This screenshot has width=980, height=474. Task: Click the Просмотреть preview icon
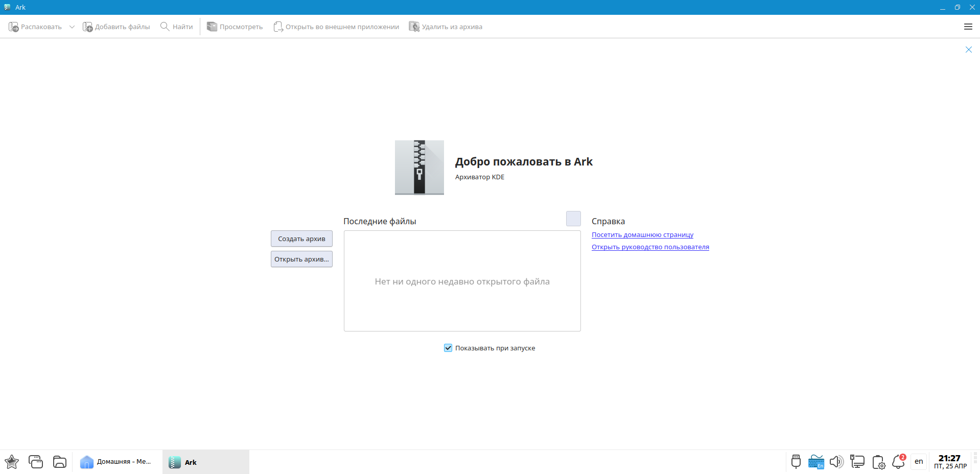tap(212, 27)
